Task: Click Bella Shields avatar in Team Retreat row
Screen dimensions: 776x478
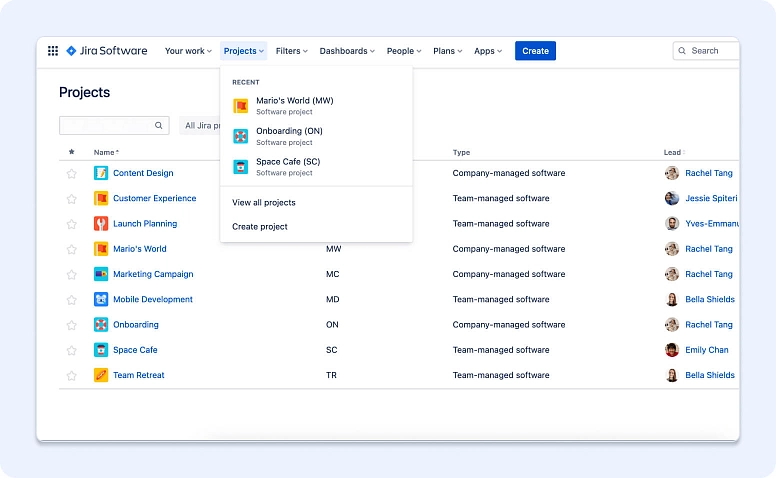Action: pyautogui.click(x=672, y=375)
